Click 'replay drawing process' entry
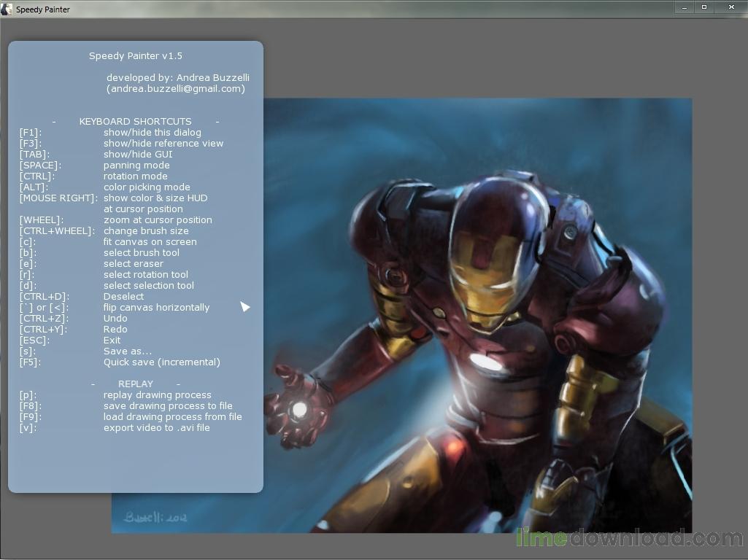The height and width of the screenshot is (560, 748). click(157, 395)
